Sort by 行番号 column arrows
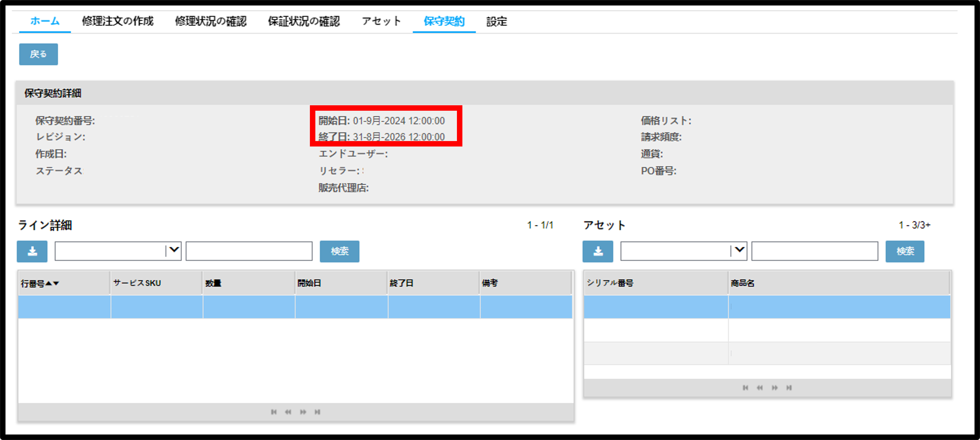This screenshot has height=440, width=980. coord(52,283)
